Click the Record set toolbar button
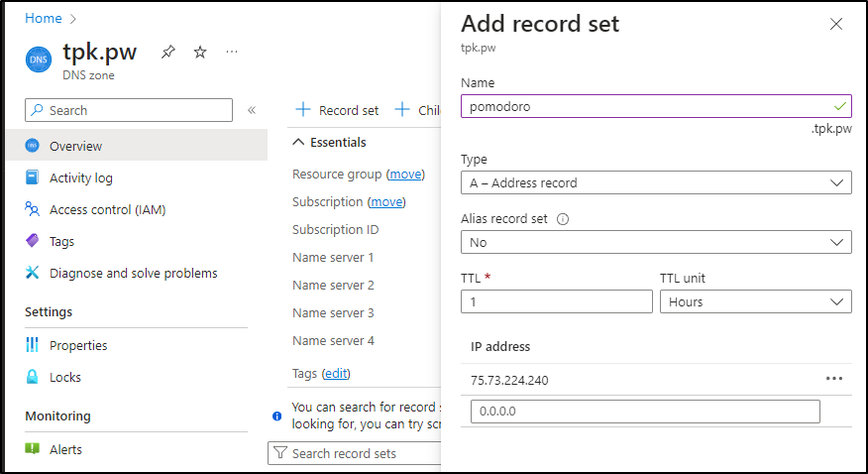Image resolution: width=868 pixels, height=474 pixels. tap(337, 110)
